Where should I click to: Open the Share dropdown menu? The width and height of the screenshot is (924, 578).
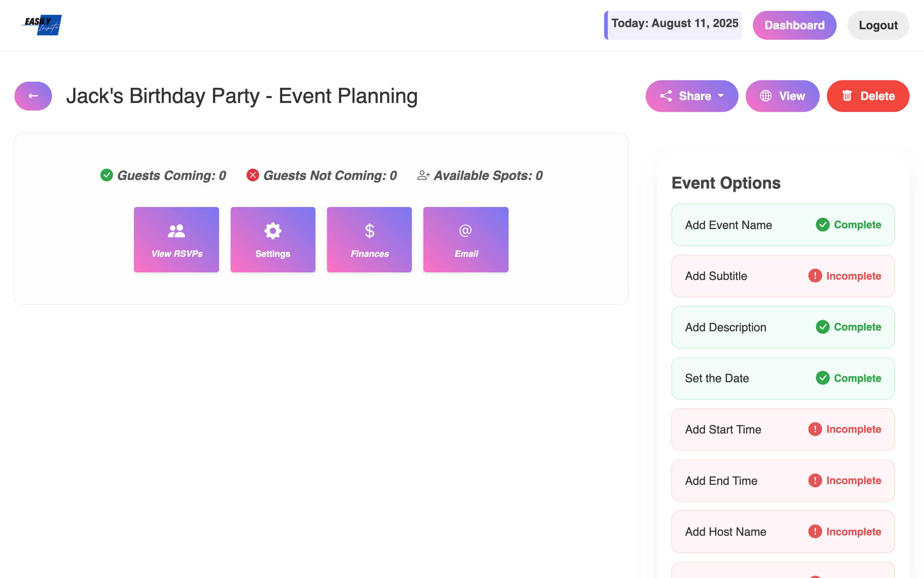(x=692, y=96)
